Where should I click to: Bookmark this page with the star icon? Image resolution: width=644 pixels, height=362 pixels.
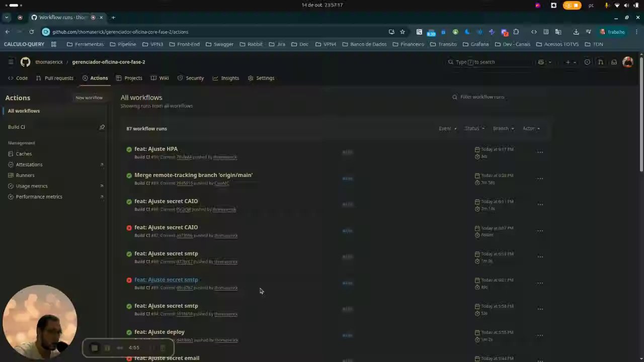[x=403, y=32]
